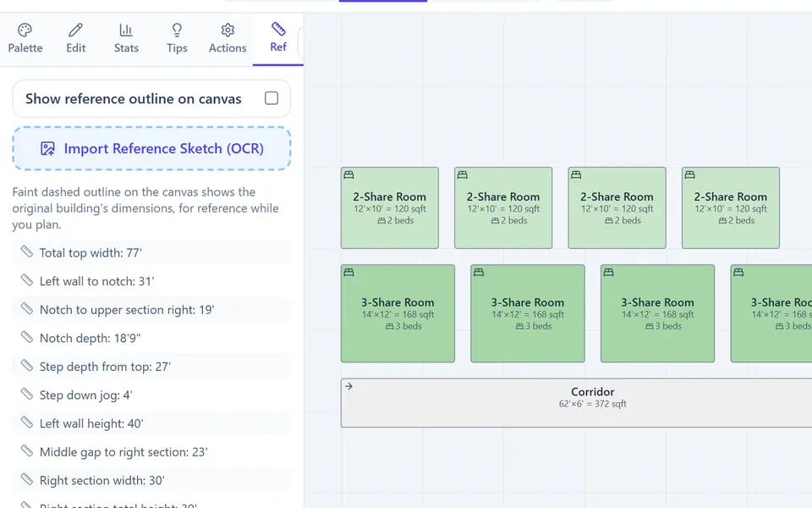This screenshot has height=508, width=812.
Task: Enable Show reference outline on canvas checkbox
Action: click(272, 98)
